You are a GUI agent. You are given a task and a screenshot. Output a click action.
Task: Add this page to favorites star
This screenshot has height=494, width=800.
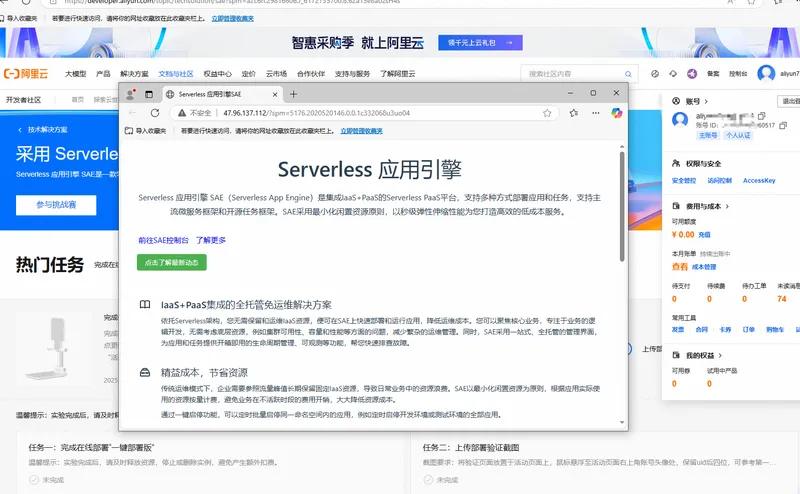tap(547, 113)
